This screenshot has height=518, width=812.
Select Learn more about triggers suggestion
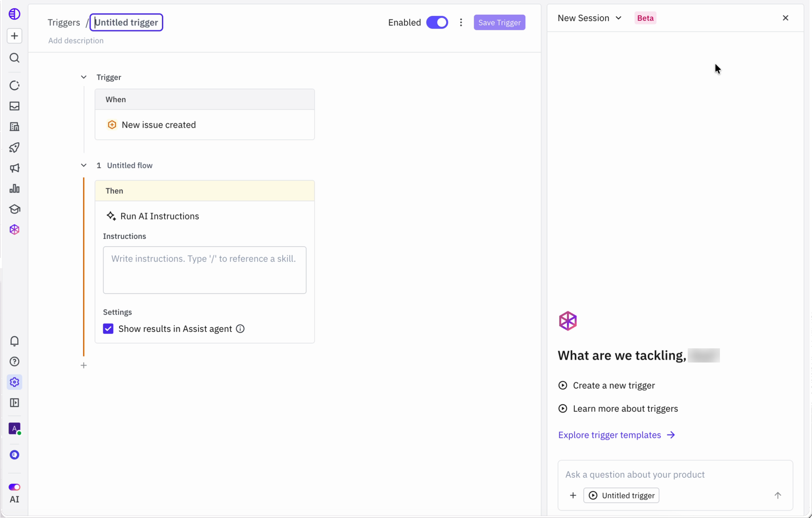coord(618,409)
